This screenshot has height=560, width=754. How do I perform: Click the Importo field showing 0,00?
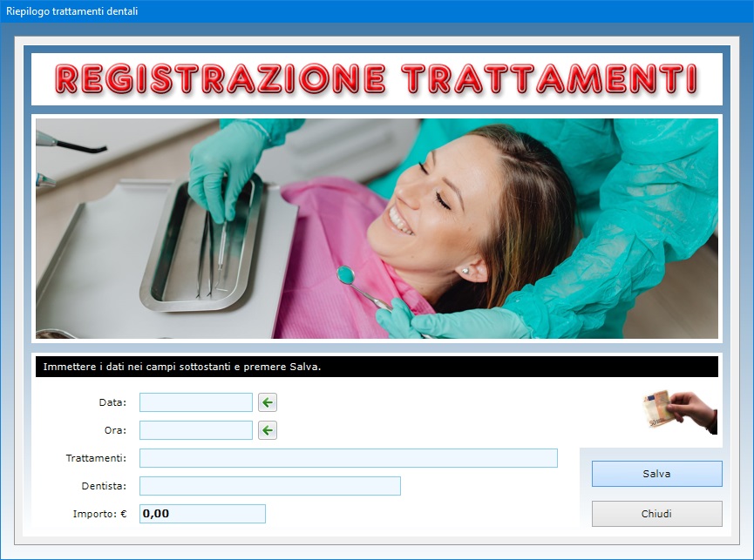202,514
